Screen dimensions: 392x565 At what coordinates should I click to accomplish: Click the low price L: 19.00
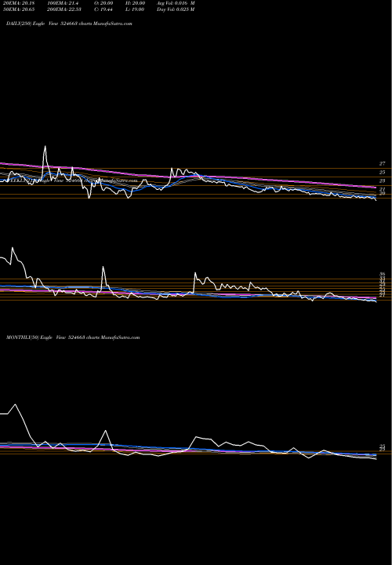coord(135,9)
